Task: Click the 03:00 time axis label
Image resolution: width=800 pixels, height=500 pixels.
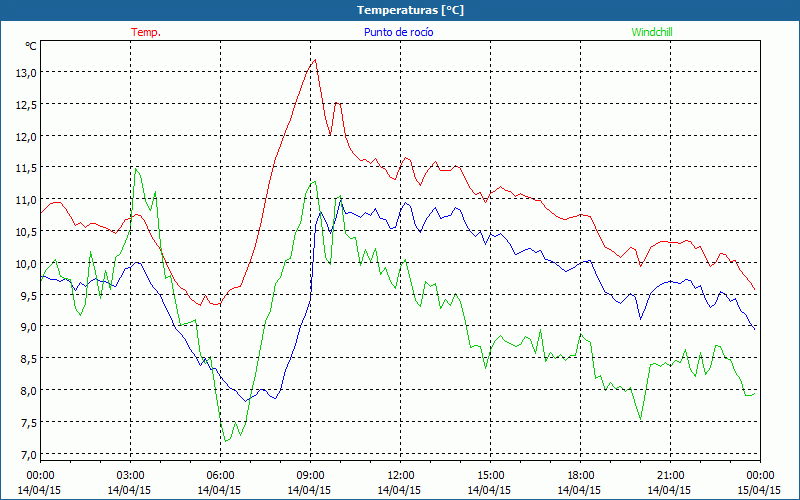Action: [130, 476]
